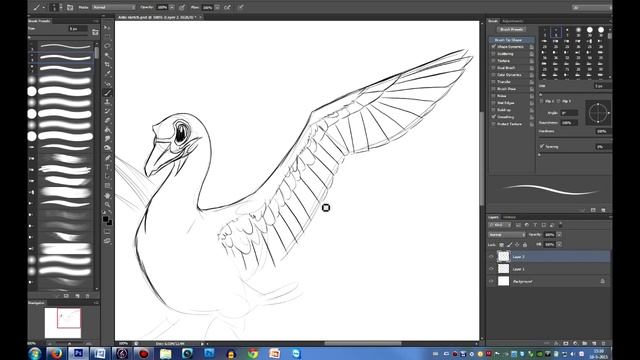
Task: Toggle Shape Dynamics checkbox
Action: tap(493, 47)
